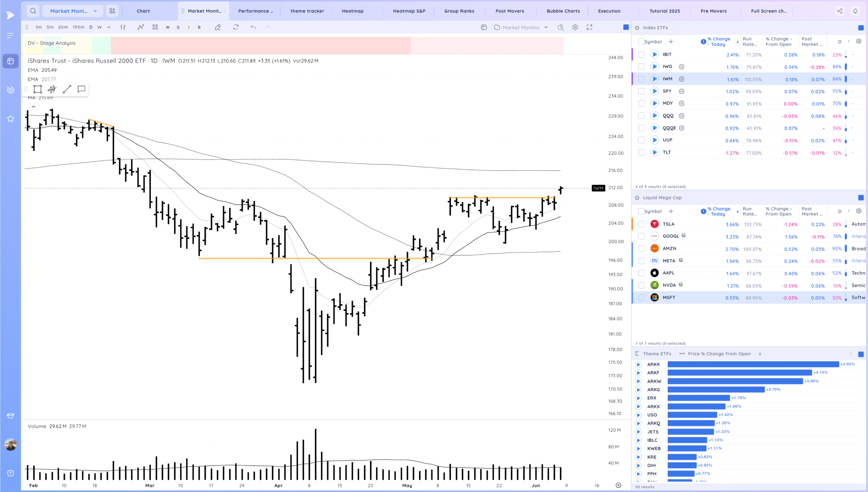This screenshot has height=492, width=868.
Task: Switch to the Heatmap S&P tab
Action: 409,11
